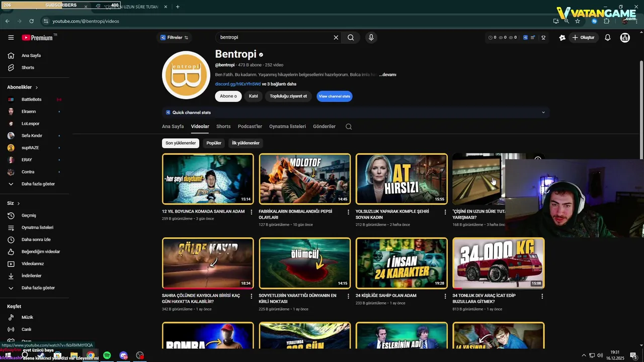Click the vidIQ trophy icon
This screenshot has width=644, height=362.
[543, 38]
